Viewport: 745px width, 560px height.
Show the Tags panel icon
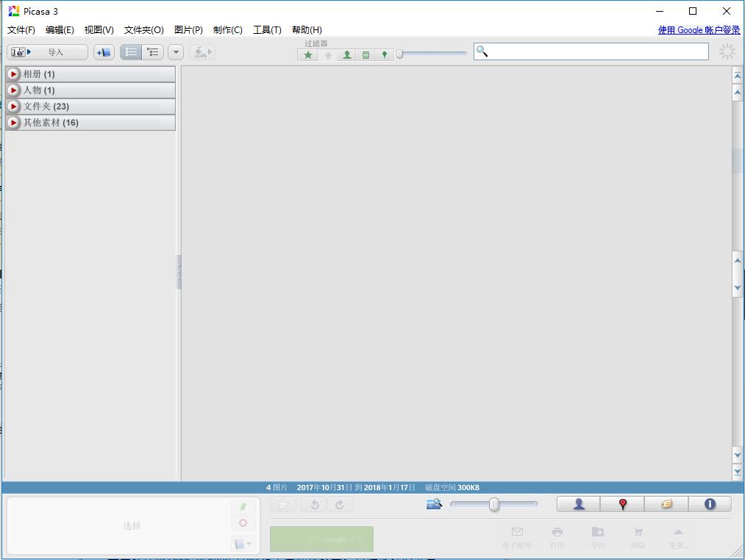click(666, 504)
